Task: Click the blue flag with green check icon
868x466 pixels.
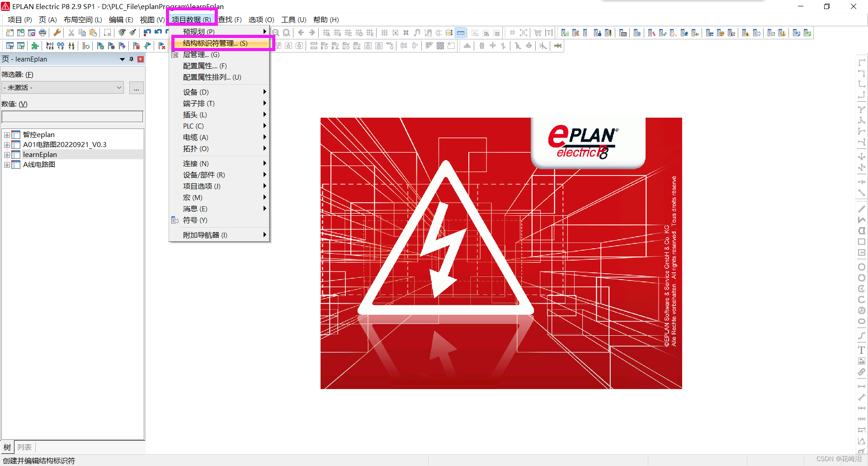Action: click(100, 46)
